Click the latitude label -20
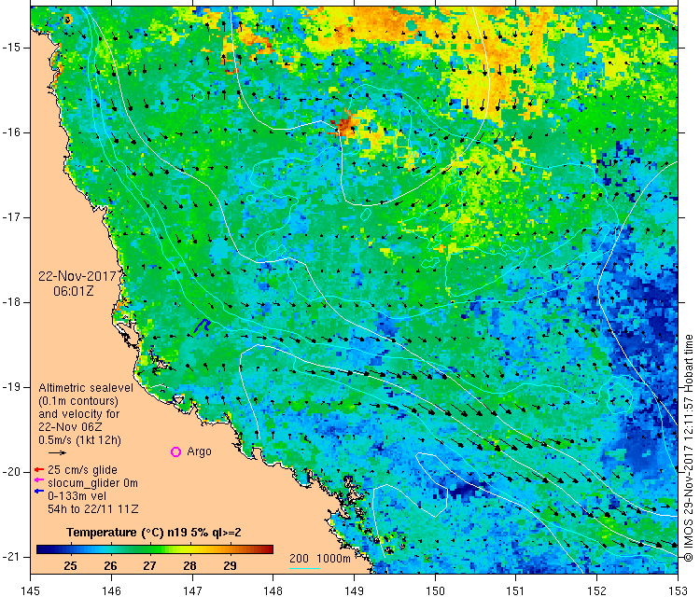 (10, 472)
